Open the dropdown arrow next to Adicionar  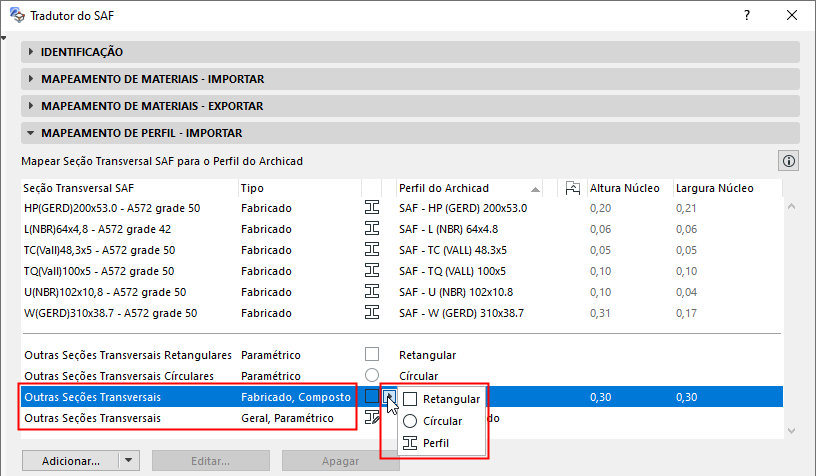tap(129, 460)
